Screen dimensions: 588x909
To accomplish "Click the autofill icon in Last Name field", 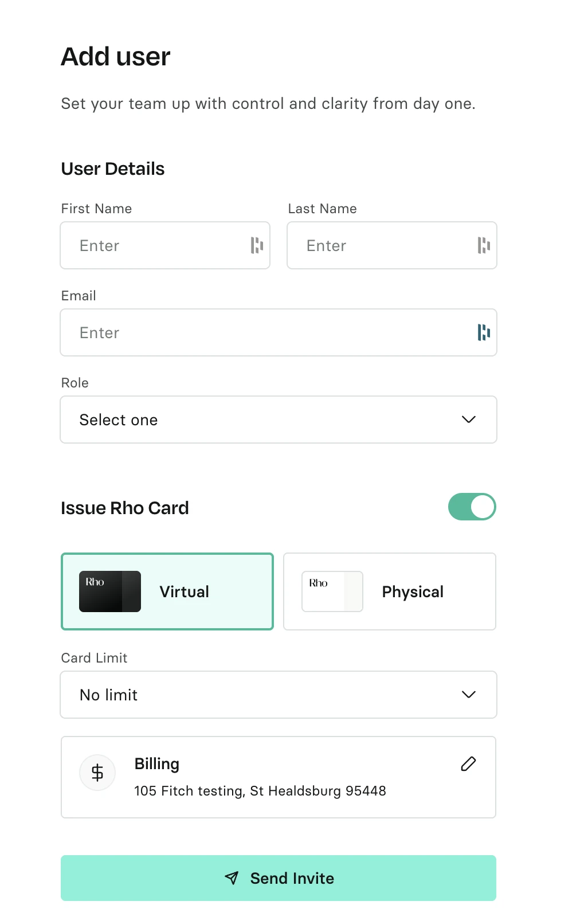I will pos(483,245).
